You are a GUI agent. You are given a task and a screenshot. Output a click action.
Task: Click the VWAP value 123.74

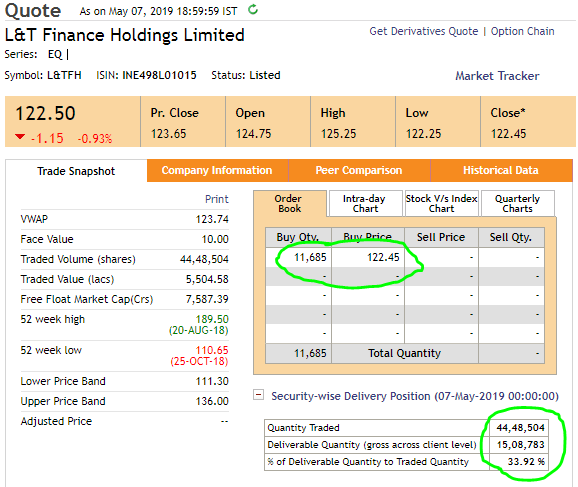[212, 219]
